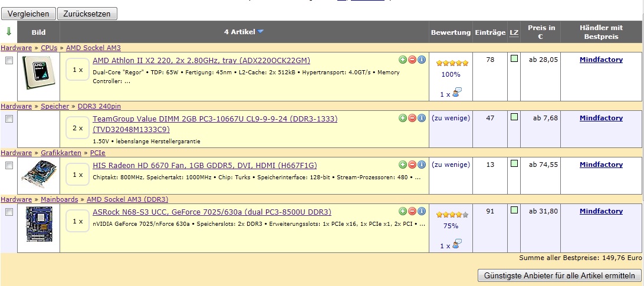
Task: Click the Bild column header
Action: pyautogui.click(x=38, y=32)
